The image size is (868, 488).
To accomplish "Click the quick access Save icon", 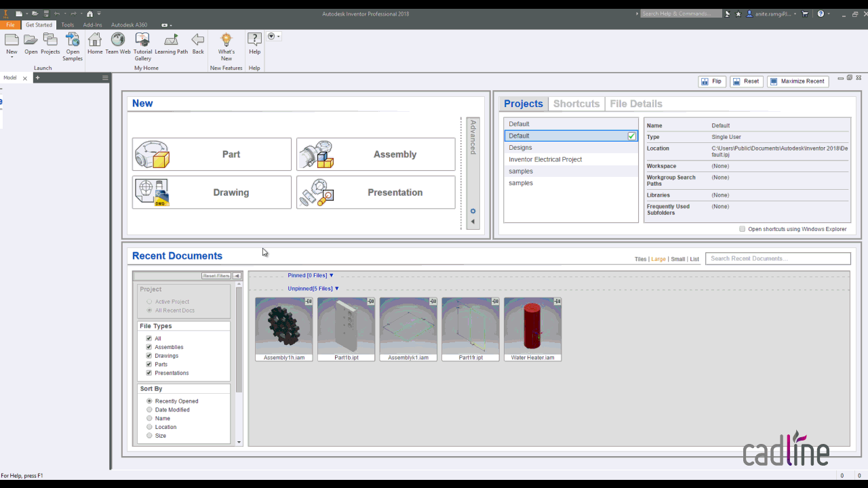I will pyautogui.click(x=45, y=14).
